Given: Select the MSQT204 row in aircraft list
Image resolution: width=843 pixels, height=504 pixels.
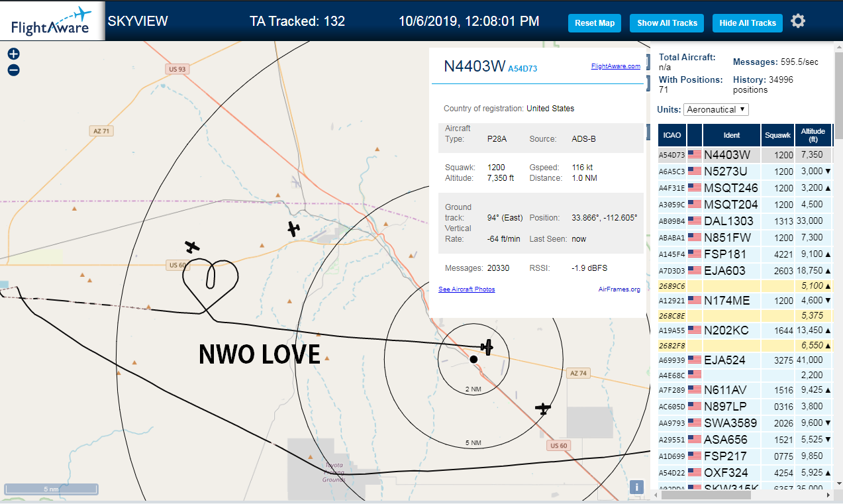Looking at the screenshot, I should (745, 205).
